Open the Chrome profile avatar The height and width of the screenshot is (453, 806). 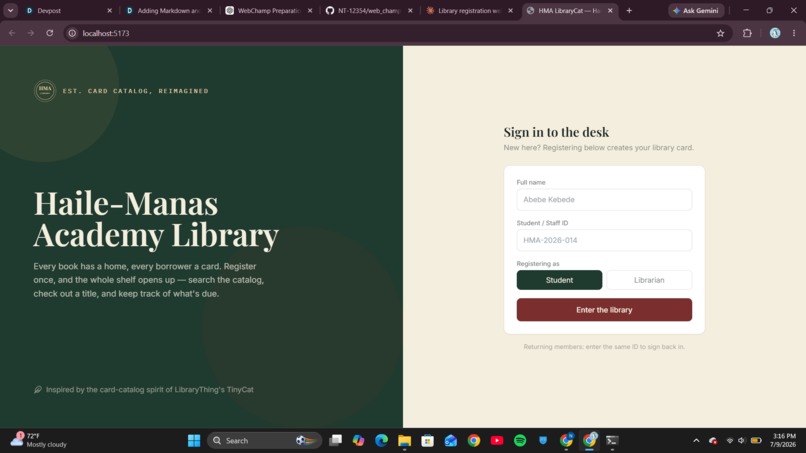(x=775, y=33)
